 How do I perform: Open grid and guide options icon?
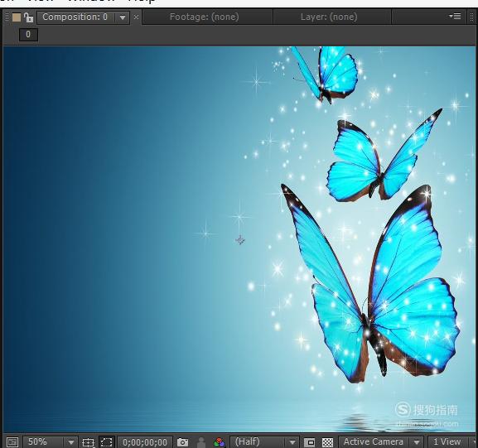[88, 442]
